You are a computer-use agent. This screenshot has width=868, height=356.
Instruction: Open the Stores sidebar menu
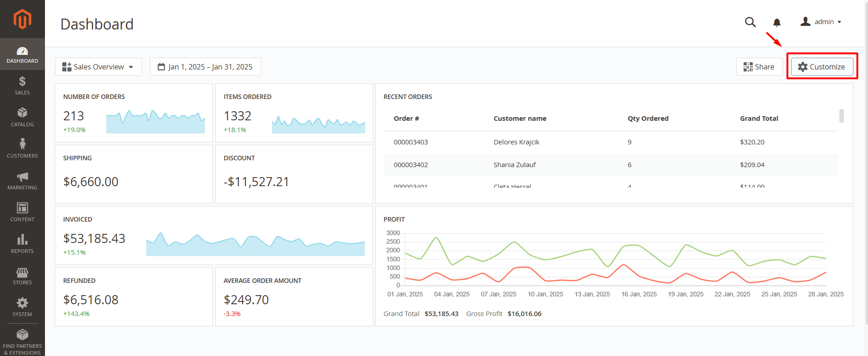(22, 276)
